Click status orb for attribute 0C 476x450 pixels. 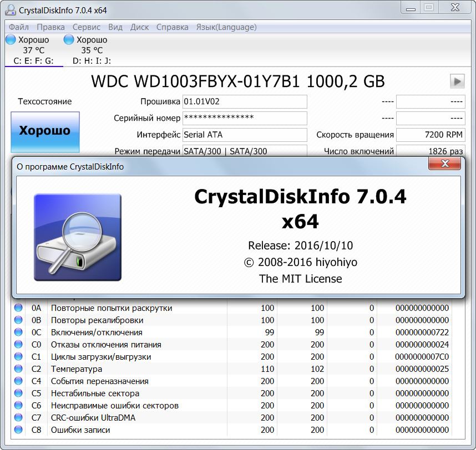tap(18, 332)
